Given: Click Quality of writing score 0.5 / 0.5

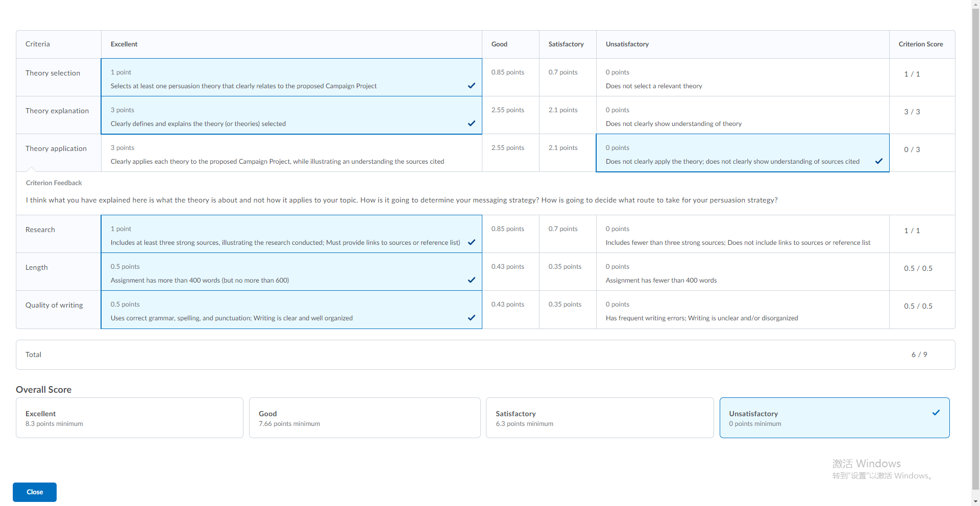Looking at the screenshot, I should [918, 306].
